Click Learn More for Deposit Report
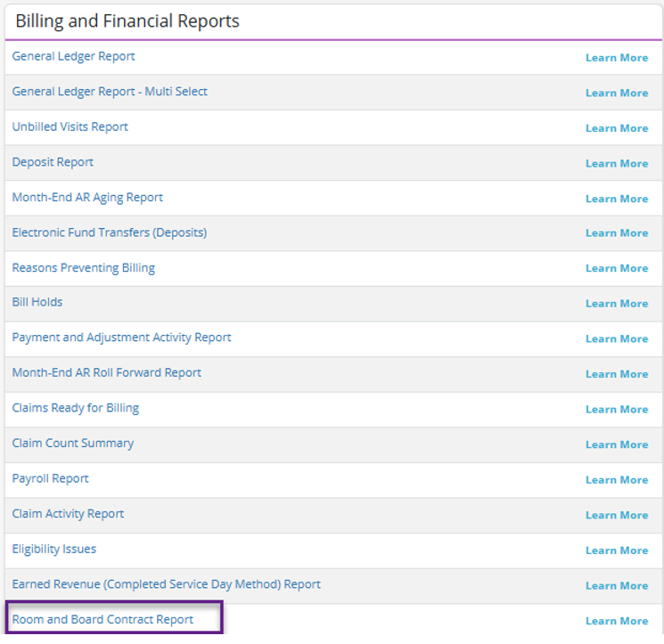 click(x=616, y=163)
